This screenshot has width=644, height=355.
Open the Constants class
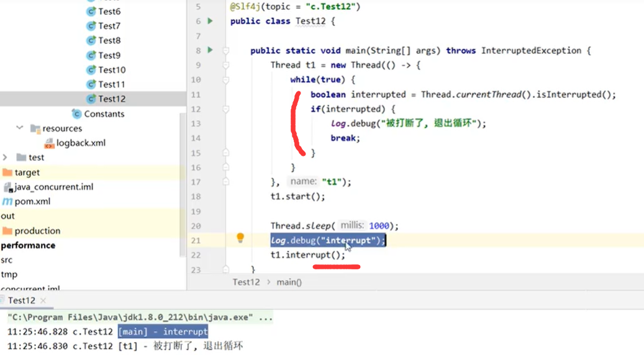click(104, 114)
